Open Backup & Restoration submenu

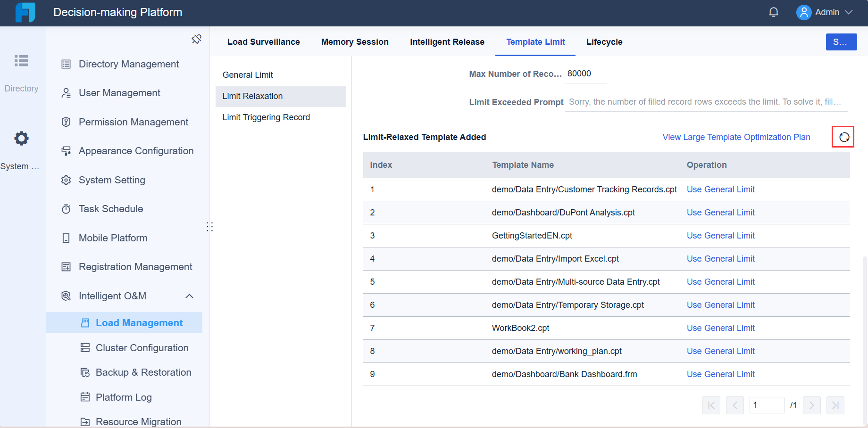143,372
